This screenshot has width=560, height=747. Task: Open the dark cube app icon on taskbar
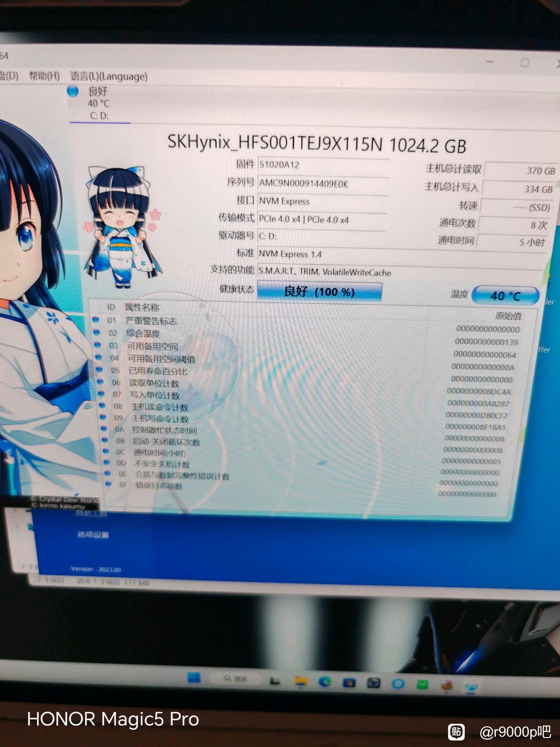point(373,683)
